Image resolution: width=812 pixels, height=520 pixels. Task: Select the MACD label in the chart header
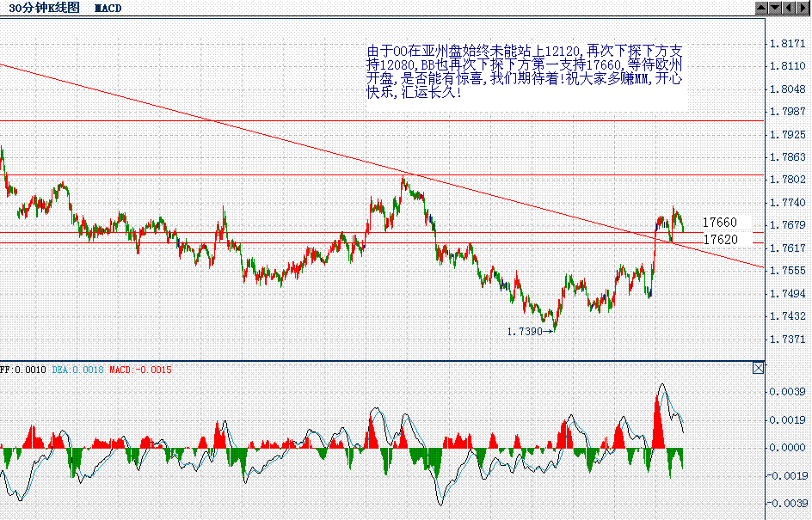pos(108,9)
